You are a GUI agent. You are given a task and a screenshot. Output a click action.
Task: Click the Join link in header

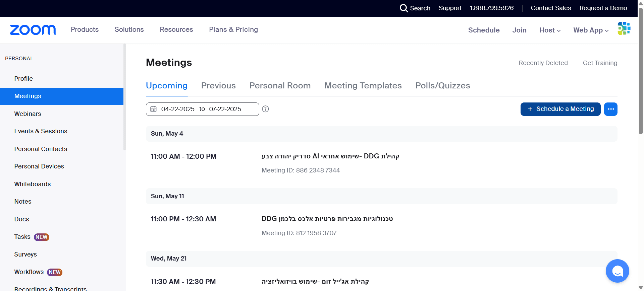[519, 30]
